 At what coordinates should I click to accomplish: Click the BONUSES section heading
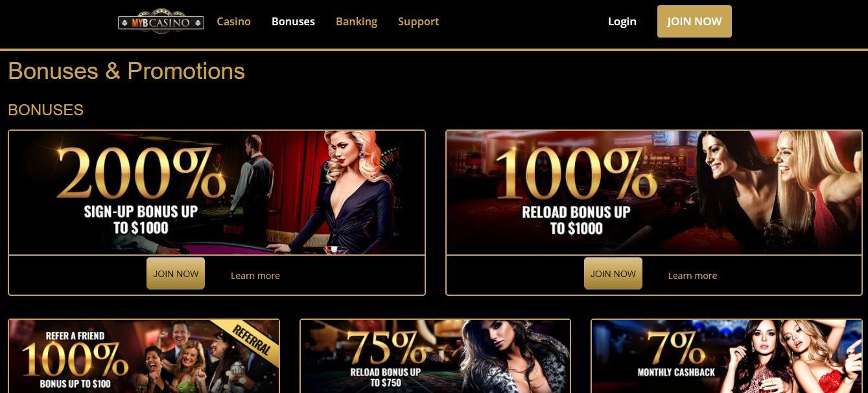(45, 110)
